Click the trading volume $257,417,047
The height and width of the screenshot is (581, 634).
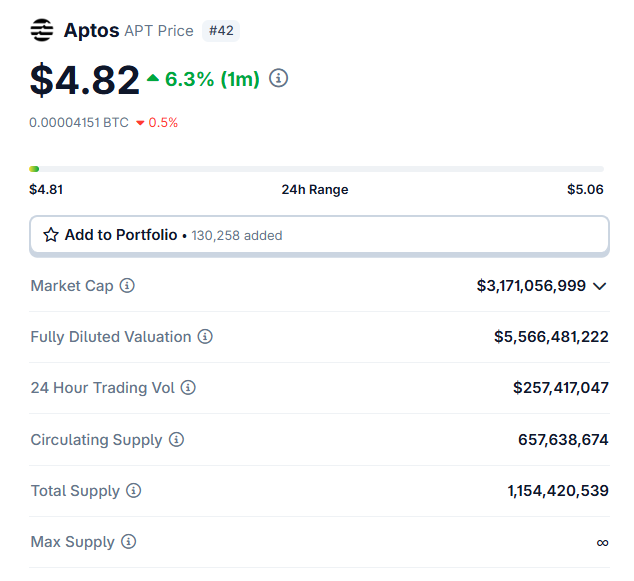(561, 388)
